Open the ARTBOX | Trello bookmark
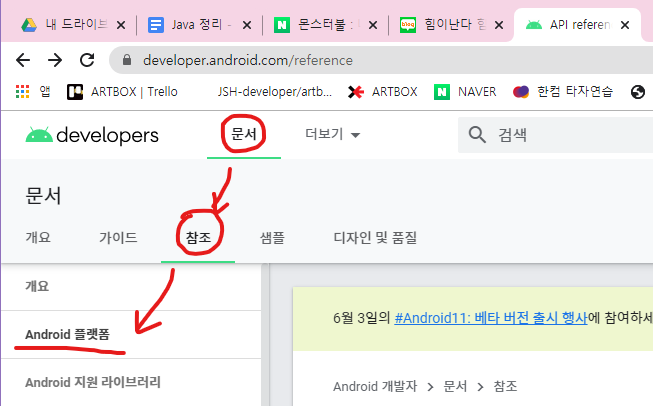 pyautogui.click(x=122, y=92)
